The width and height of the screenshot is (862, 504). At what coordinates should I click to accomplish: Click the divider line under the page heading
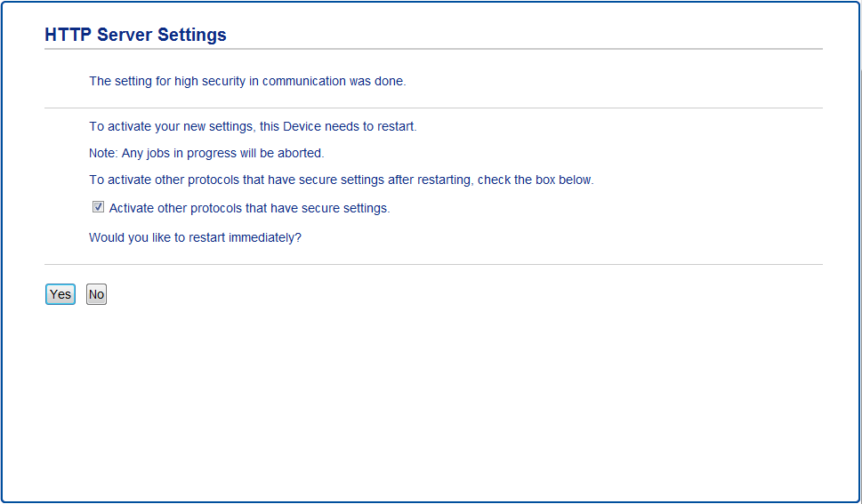coord(433,49)
